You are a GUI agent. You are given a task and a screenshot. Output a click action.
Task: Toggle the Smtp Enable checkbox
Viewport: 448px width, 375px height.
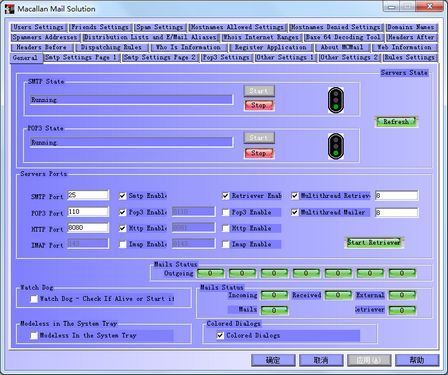(x=123, y=196)
